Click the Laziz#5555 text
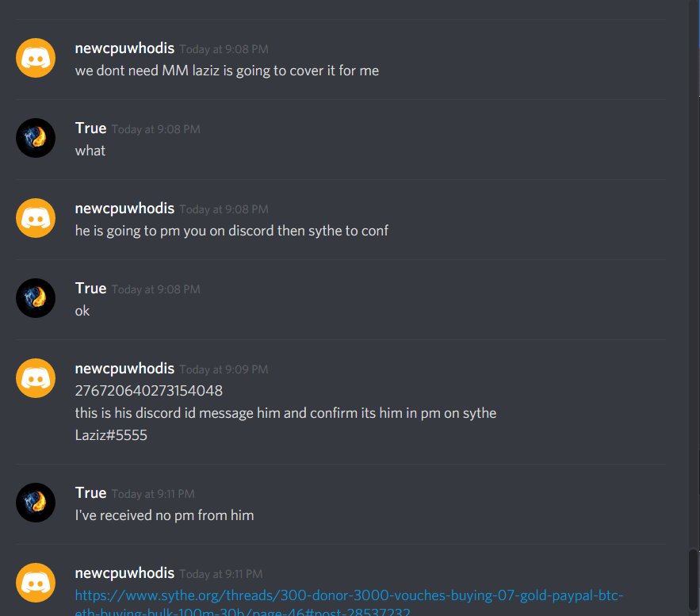The height and width of the screenshot is (616, 700). click(x=111, y=435)
